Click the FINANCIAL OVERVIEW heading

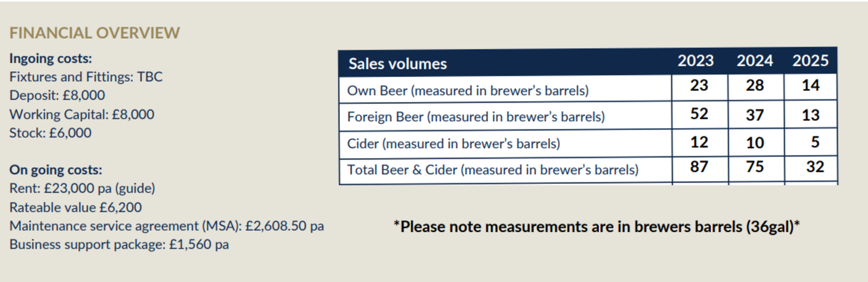tap(94, 33)
